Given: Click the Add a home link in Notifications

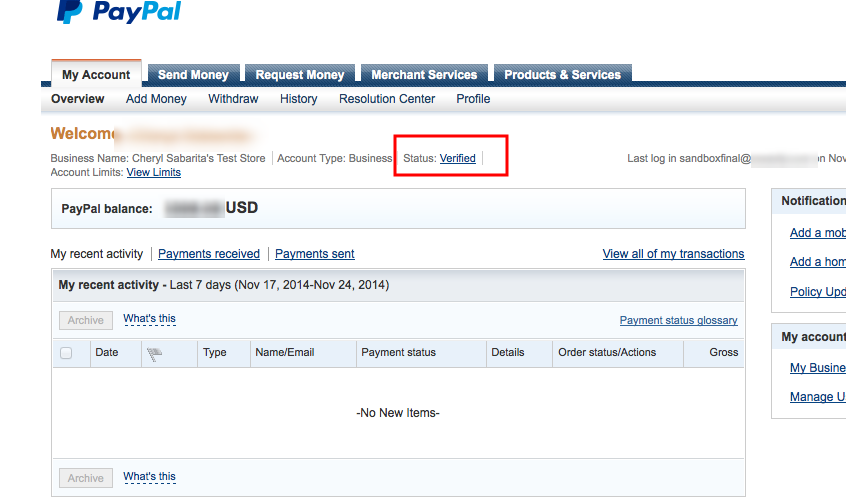Looking at the screenshot, I should (817, 262).
